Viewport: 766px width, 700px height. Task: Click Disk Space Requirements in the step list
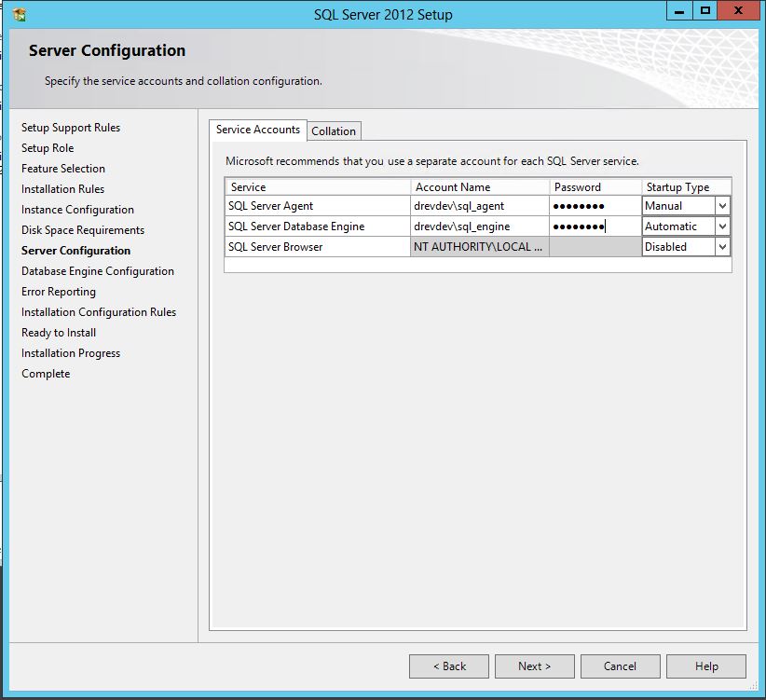coord(83,230)
